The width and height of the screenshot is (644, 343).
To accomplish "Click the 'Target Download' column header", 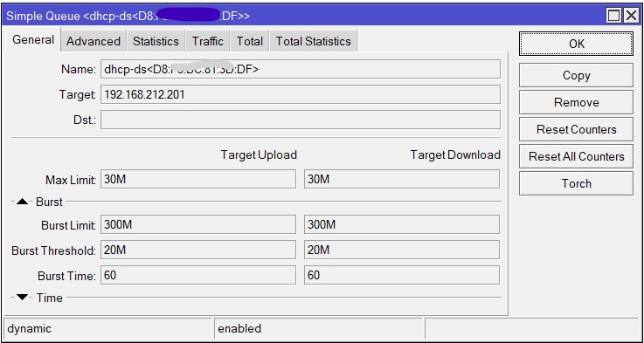I will (x=455, y=155).
